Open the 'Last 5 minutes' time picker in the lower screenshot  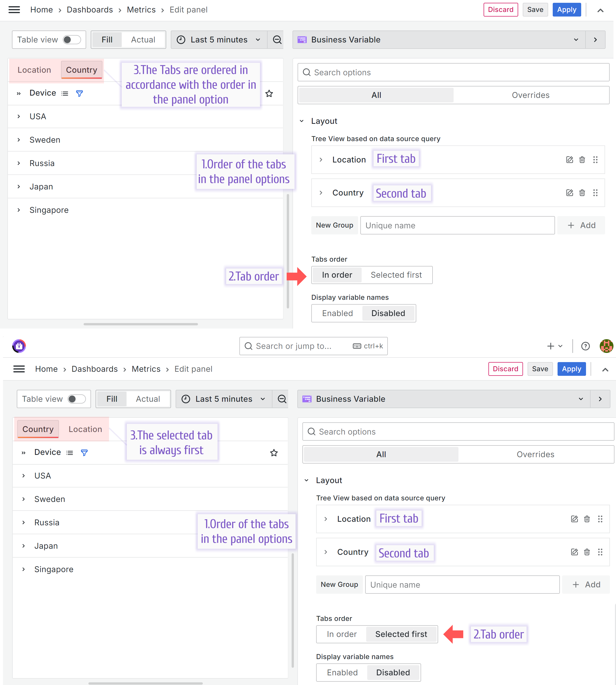click(x=223, y=399)
